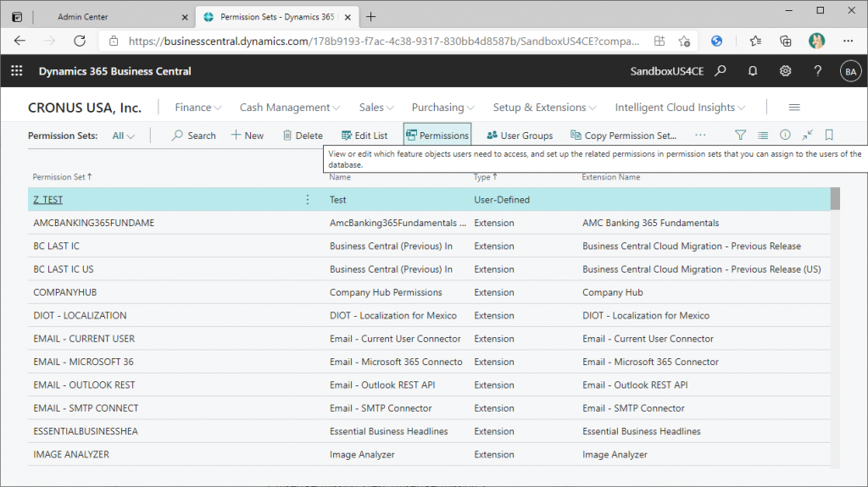Sort by Extension Name column header
Image resolution: width=868 pixels, height=487 pixels.
[610, 177]
